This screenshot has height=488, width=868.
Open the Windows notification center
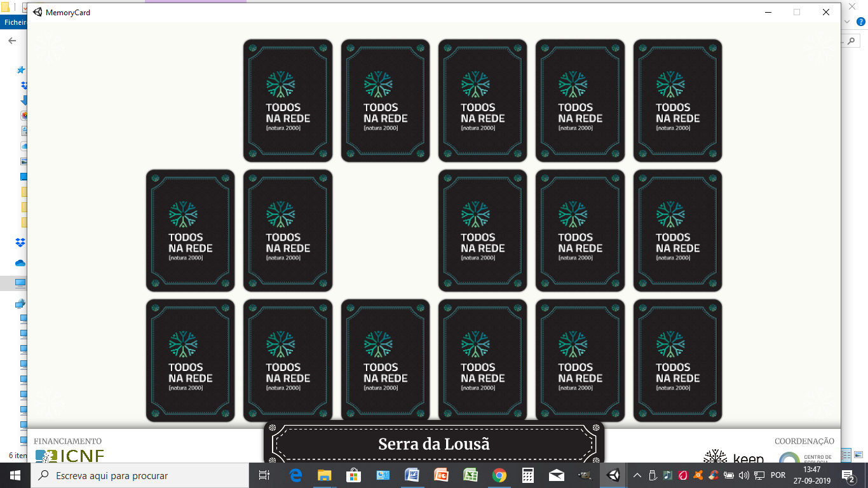pyautogui.click(x=848, y=475)
